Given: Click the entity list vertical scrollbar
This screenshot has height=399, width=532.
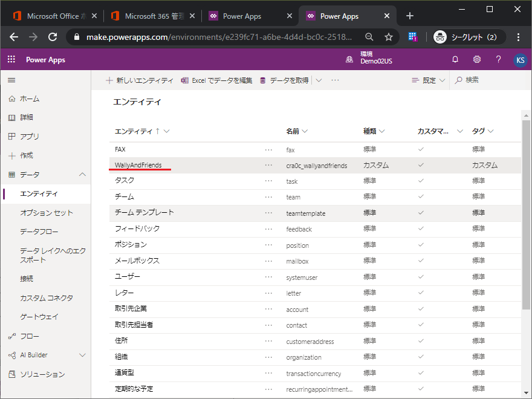Looking at the screenshot, I should [x=526, y=215].
